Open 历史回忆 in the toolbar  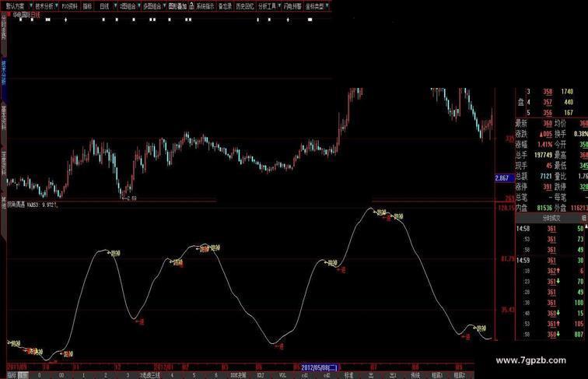[245, 6]
